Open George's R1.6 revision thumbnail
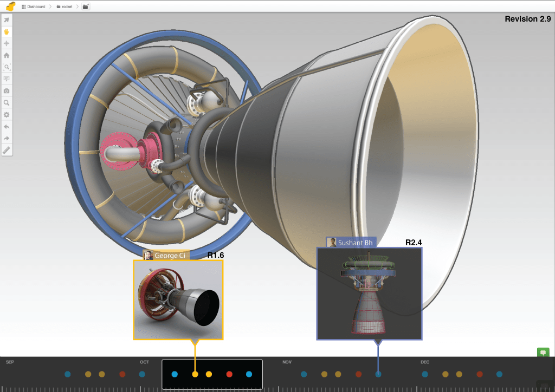The image size is (555, 392). point(178,299)
